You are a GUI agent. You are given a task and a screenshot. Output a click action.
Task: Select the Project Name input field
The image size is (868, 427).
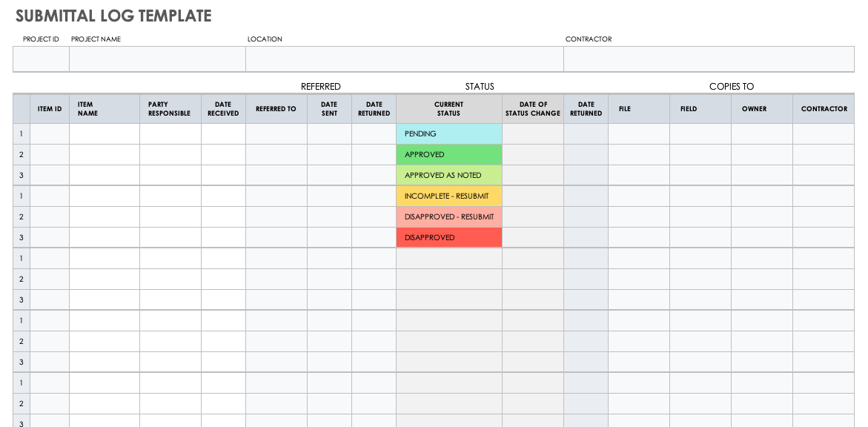(157, 59)
